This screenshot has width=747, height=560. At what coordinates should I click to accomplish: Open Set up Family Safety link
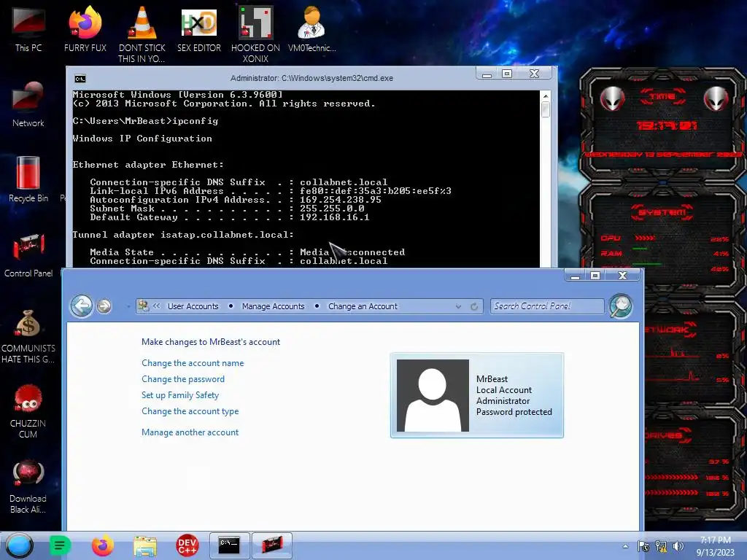pos(180,395)
